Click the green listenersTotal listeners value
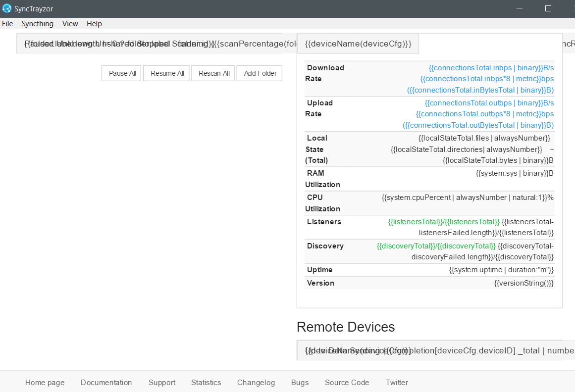575x392 pixels. point(444,222)
